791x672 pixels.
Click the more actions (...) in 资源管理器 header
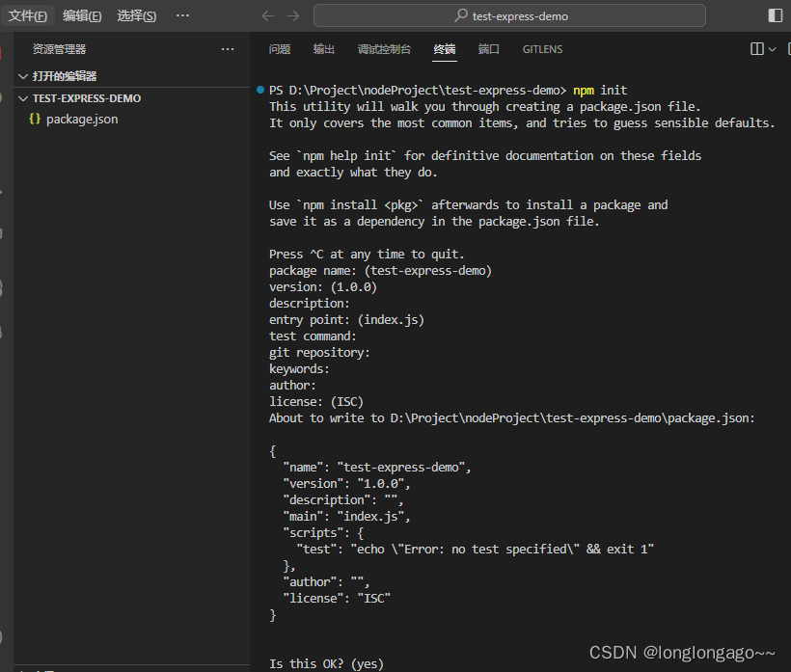[227, 49]
